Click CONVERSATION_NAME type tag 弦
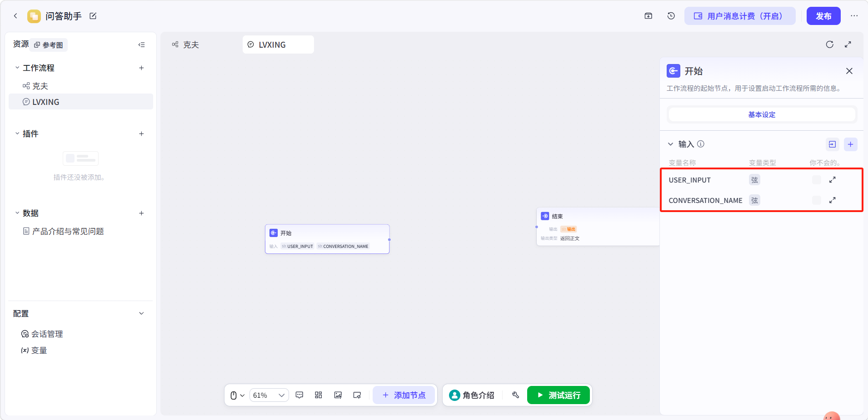The image size is (868, 420). click(754, 200)
